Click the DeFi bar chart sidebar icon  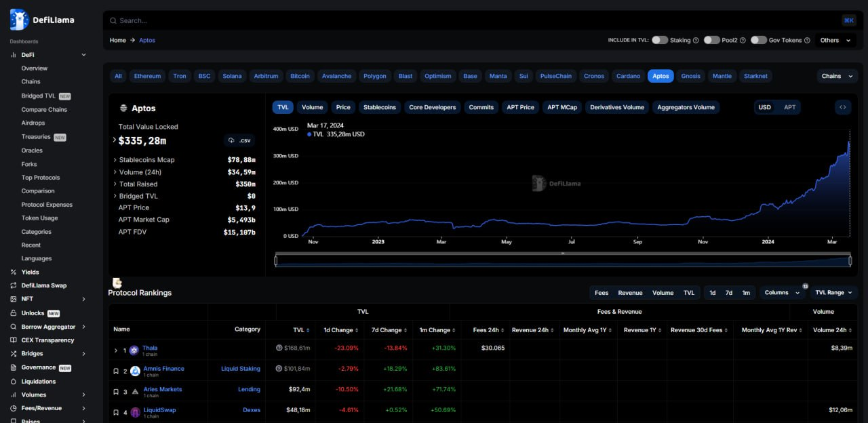pyautogui.click(x=14, y=55)
